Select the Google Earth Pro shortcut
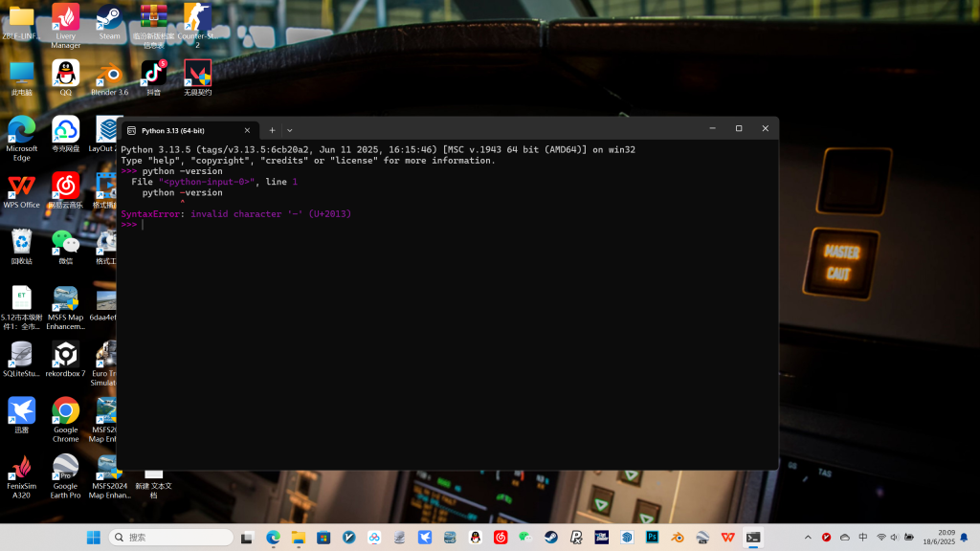 (65, 469)
